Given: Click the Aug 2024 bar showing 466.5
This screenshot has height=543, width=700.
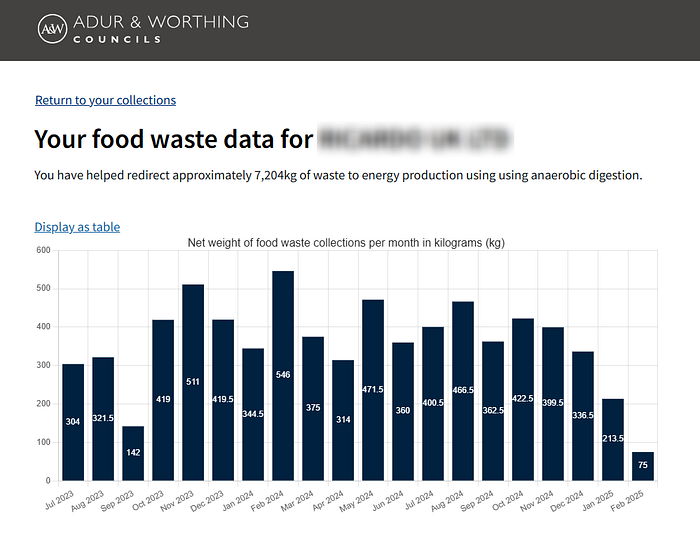Looking at the screenshot, I should point(463,391).
